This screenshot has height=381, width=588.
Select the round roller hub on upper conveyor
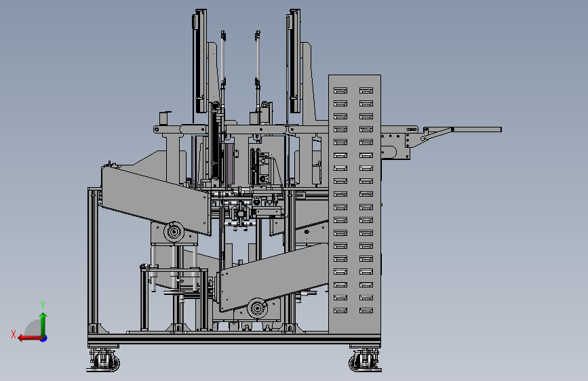(x=174, y=232)
